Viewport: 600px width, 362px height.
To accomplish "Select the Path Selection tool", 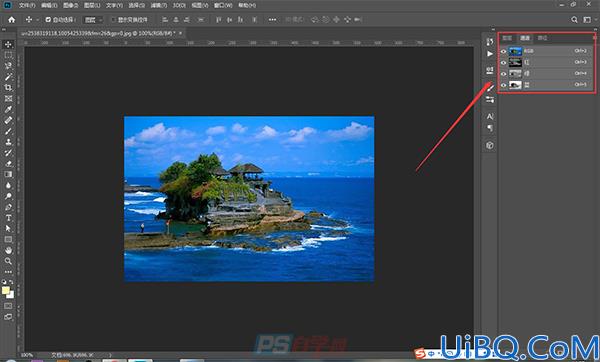I will tap(8, 228).
